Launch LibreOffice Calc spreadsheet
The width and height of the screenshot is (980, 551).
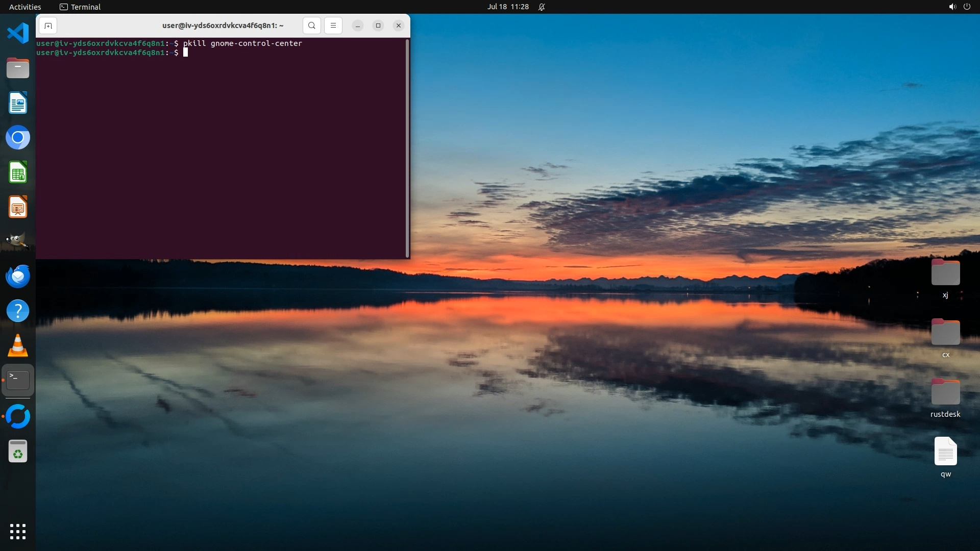(x=18, y=172)
